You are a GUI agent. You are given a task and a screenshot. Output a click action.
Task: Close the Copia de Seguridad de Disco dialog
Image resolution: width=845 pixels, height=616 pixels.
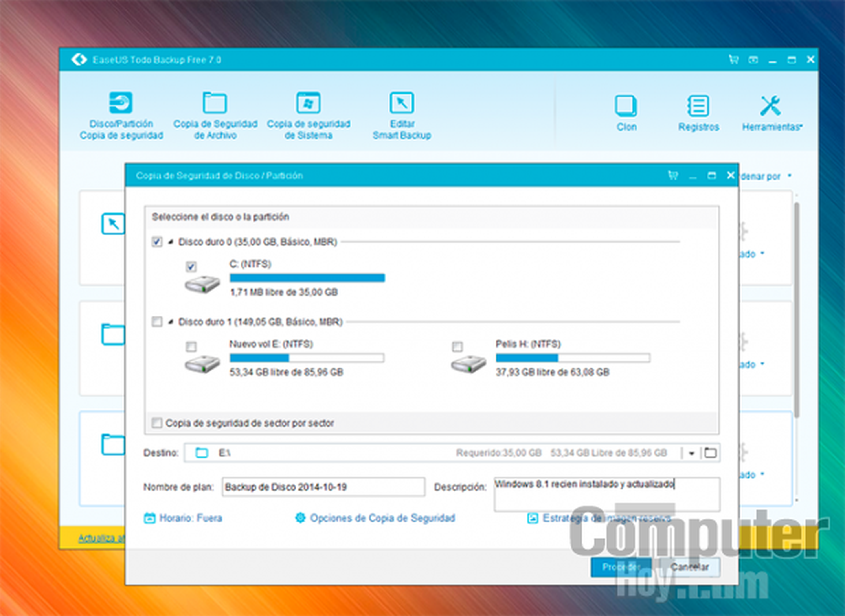click(x=731, y=175)
